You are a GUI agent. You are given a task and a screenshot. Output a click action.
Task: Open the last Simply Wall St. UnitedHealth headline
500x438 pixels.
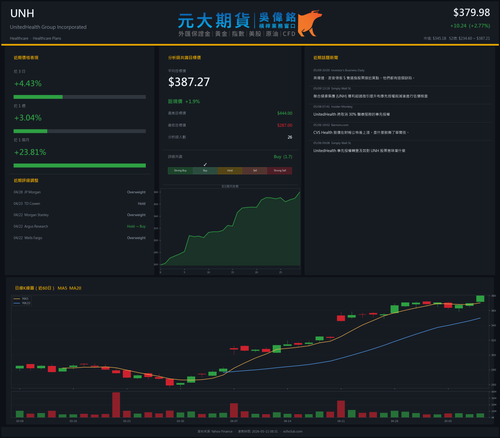pyautogui.click(x=359, y=151)
